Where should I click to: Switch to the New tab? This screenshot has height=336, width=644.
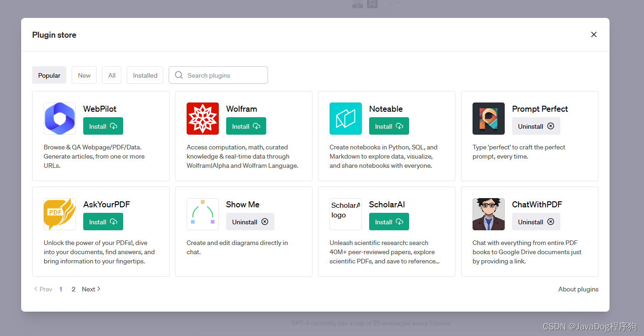(x=84, y=75)
